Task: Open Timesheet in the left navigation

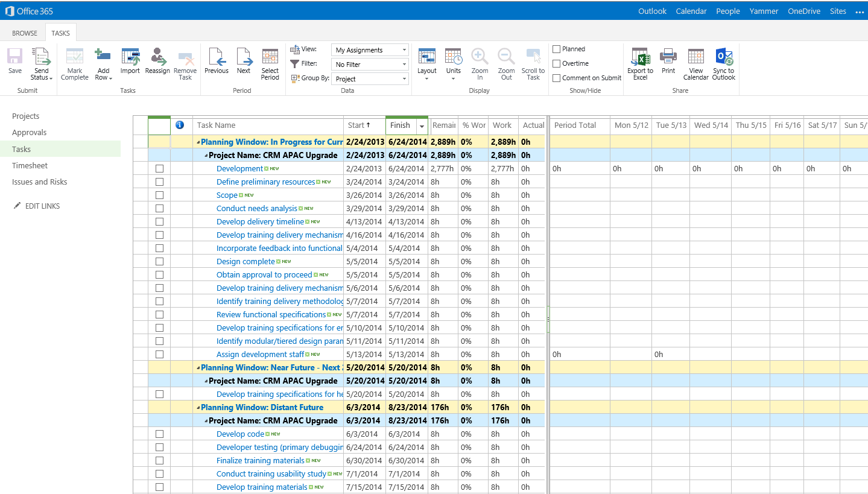Action: 30,165
